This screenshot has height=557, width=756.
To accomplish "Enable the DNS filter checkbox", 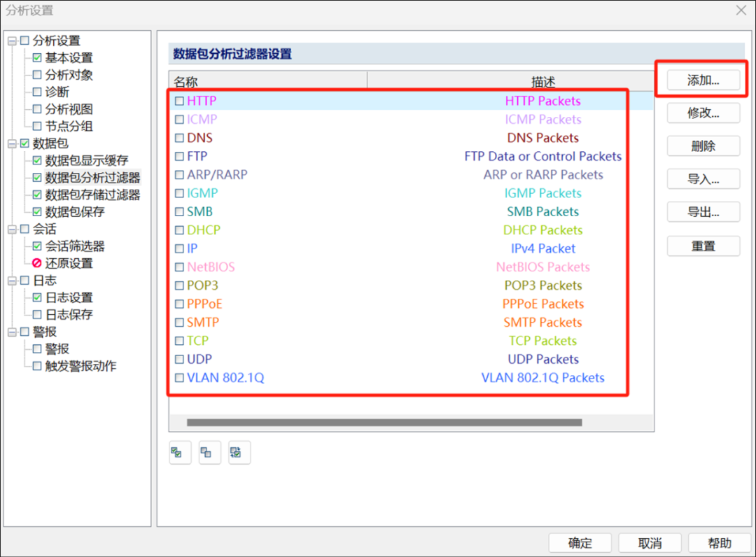I will (x=179, y=138).
